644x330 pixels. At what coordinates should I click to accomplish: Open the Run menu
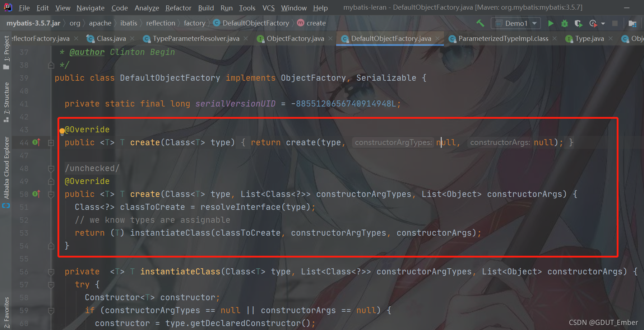coord(226,8)
